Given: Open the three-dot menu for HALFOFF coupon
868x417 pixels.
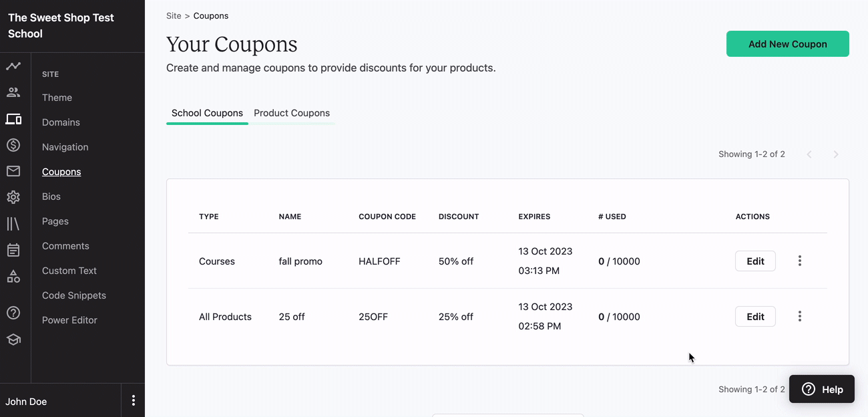Looking at the screenshot, I should (799, 261).
